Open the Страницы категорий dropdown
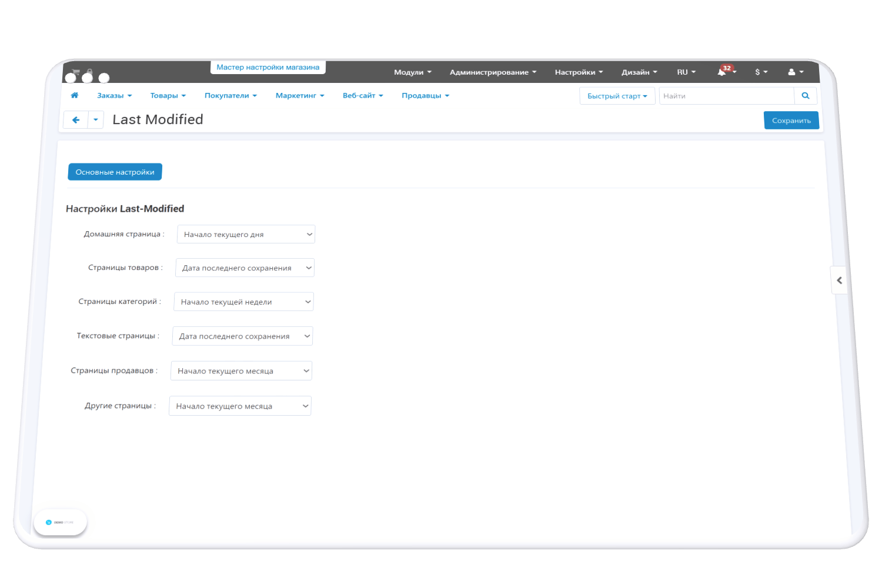The height and width of the screenshot is (588, 882). pyautogui.click(x=243, y=302)
